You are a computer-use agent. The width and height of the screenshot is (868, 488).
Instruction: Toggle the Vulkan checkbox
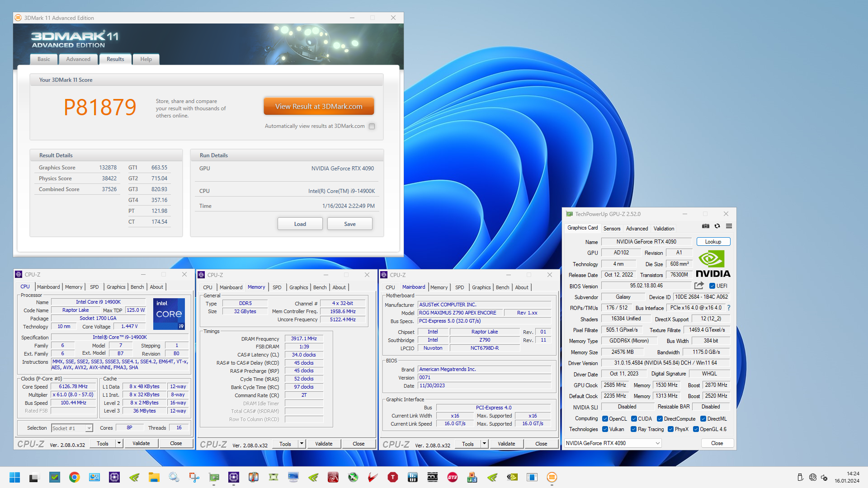click(x=605, y=429)
